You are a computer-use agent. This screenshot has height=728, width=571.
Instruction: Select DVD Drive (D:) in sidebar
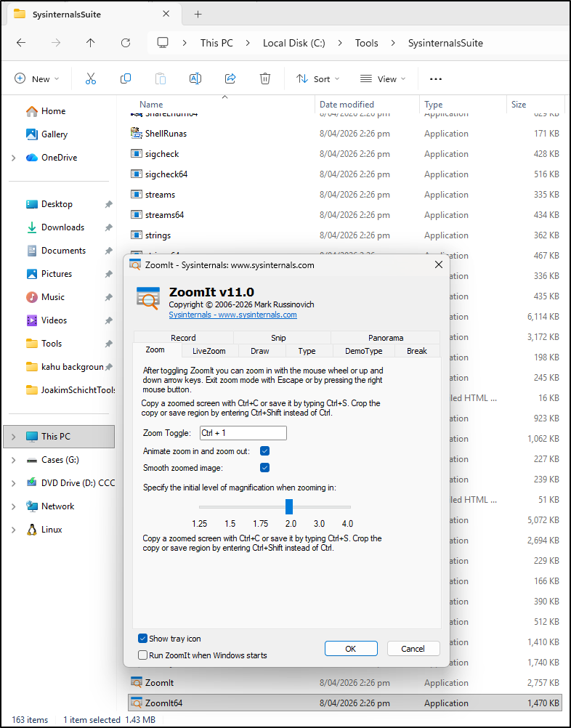70,483
